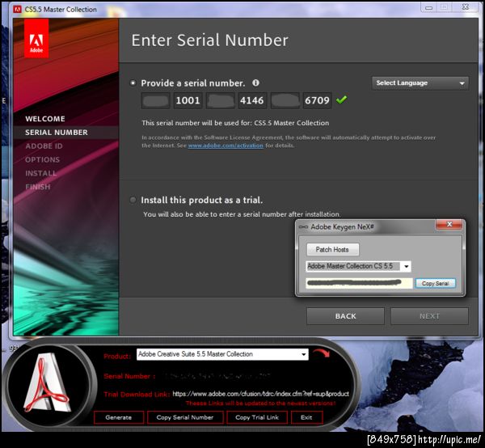Viewport: 485px width, 448px height.
Task: Select FINISH step in sidebar
Action: (38, 187)
